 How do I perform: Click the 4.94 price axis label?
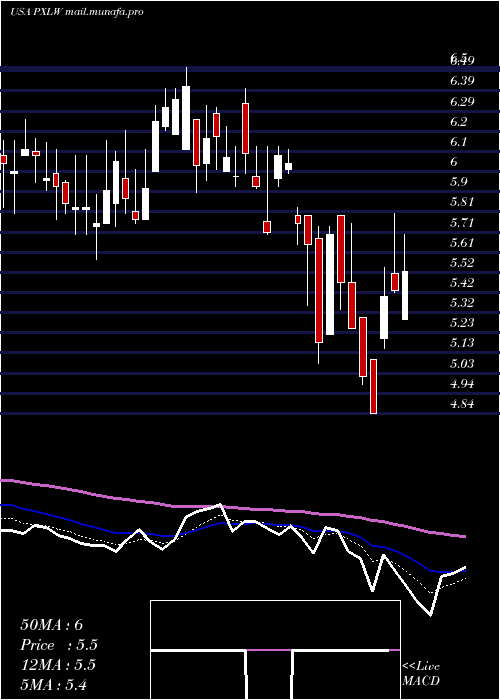tap(462, 383)
